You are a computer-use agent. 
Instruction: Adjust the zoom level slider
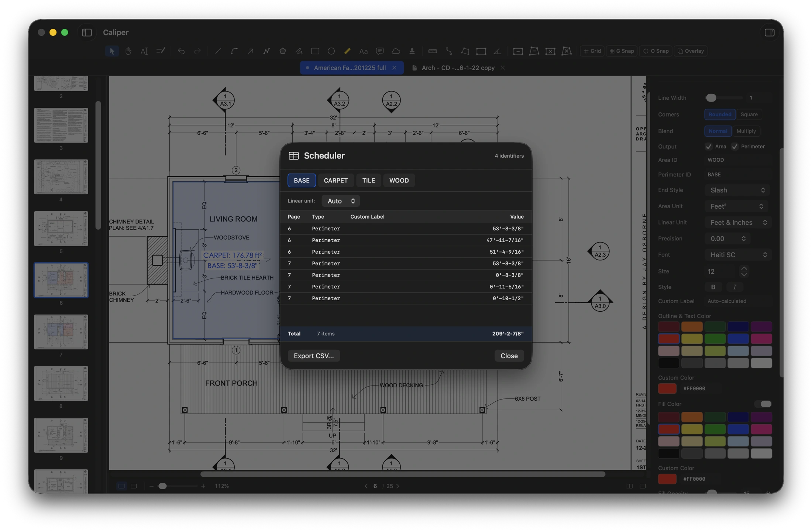tap(178, 486)
